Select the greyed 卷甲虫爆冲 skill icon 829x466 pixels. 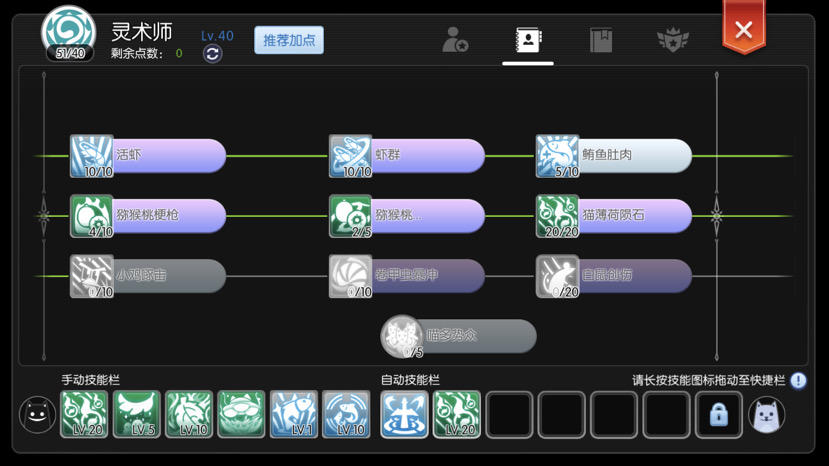[x=351, y=276]
